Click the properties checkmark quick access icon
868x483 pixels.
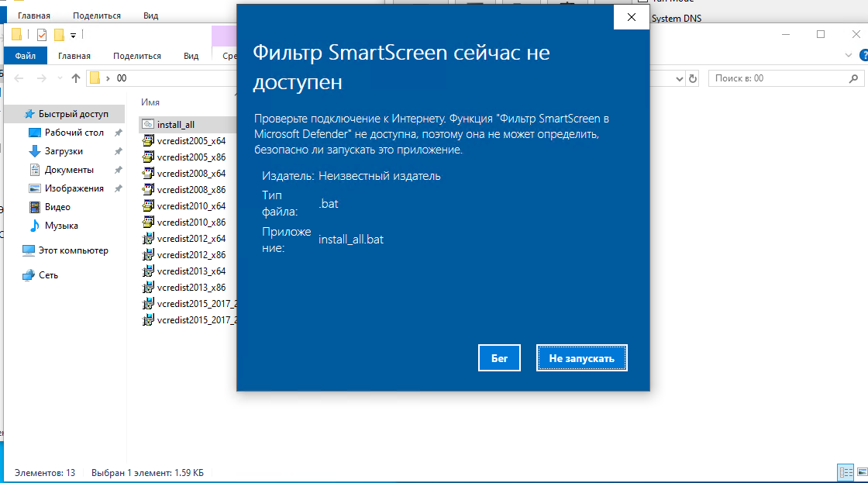pyautogui.click(x=42, y=35)
